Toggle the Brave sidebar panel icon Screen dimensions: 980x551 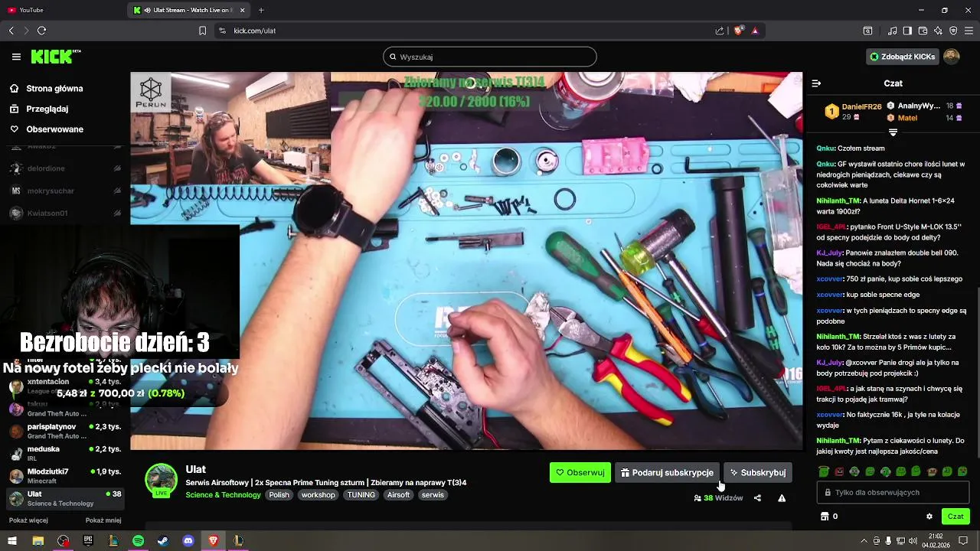tap(907, 31)
